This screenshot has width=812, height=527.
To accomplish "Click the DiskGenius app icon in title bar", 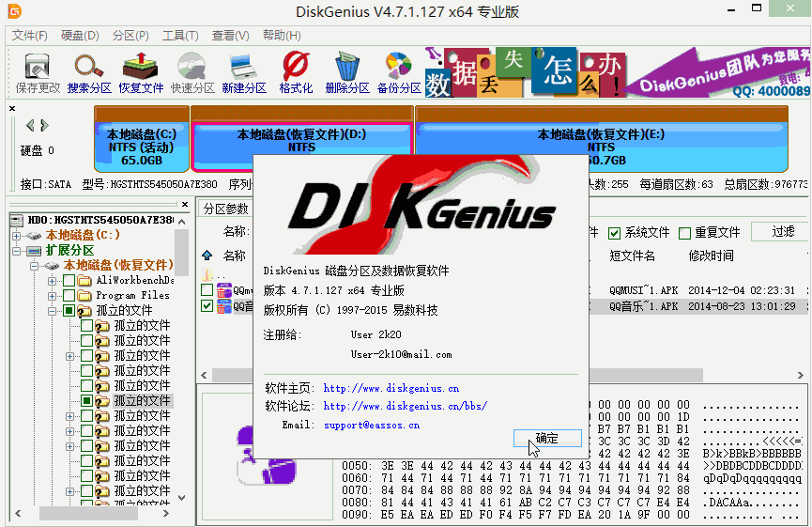I will point(14,11).
